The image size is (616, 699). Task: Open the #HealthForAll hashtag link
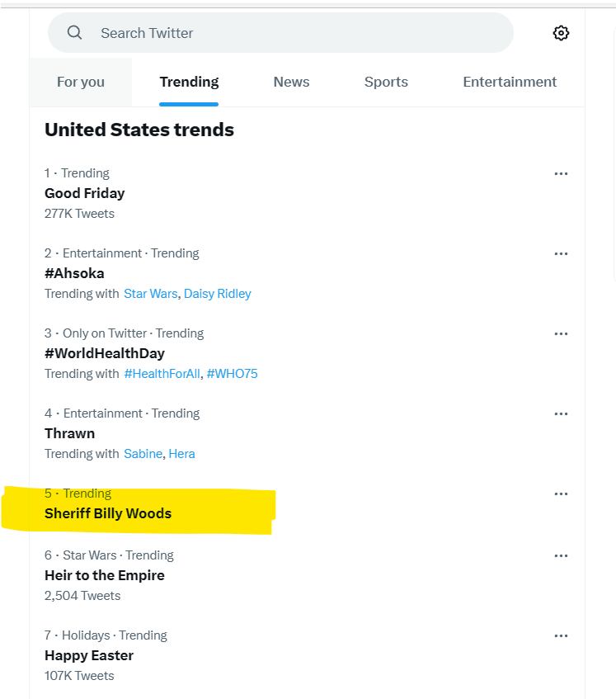click(162, 374)
